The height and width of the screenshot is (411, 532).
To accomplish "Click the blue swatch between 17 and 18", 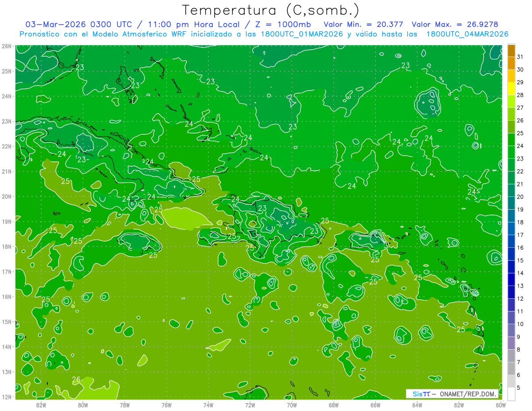I will coord(511,228).
